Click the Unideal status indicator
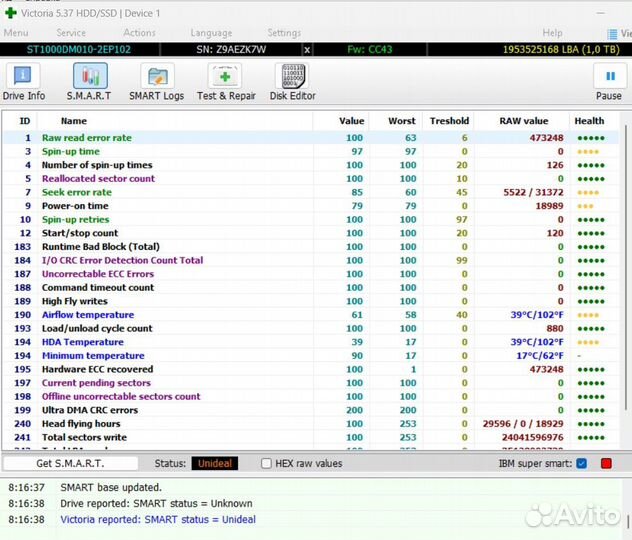The image size is (632, 540). tap(214, 463)
